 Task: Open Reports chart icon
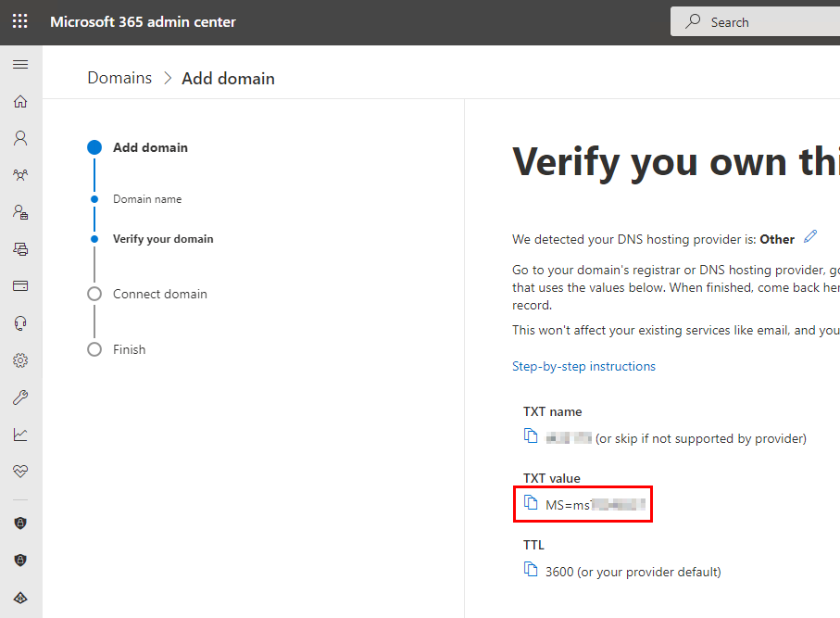(20, 435)
